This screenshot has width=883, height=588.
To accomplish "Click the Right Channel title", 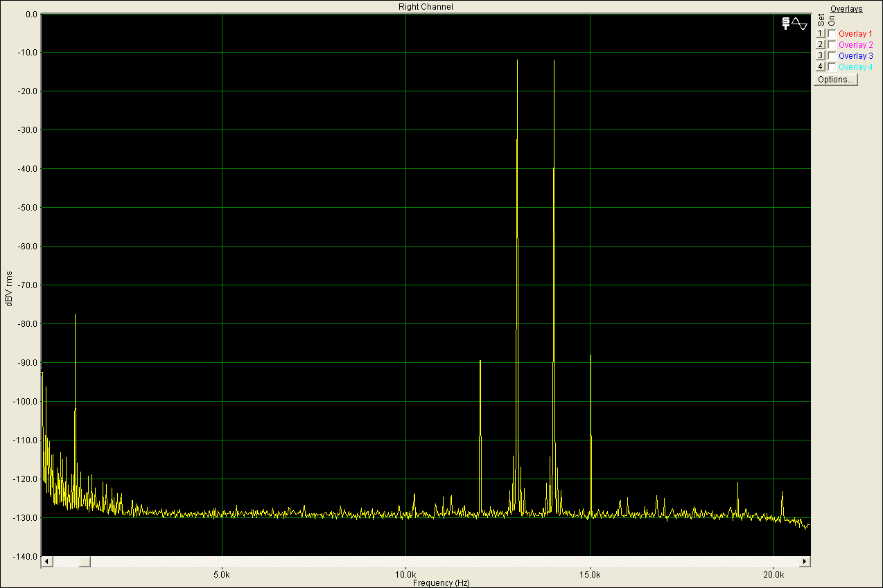I will click(426, 7).
